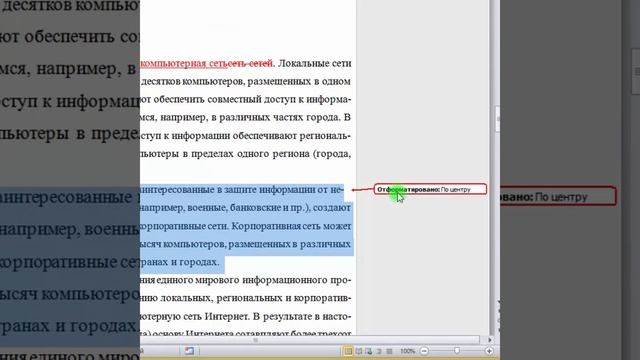Click the line 'единого мирового информационного про-'
This screenshot has height=360, width=640.
[246, 280]
